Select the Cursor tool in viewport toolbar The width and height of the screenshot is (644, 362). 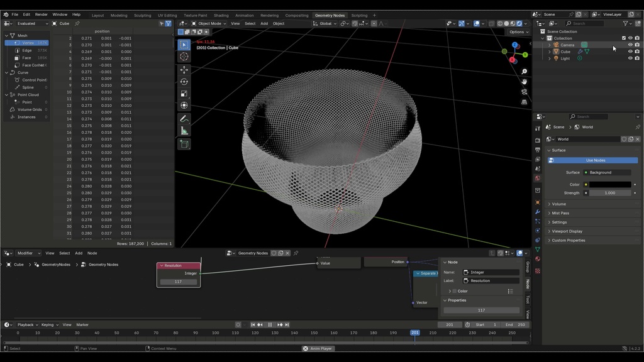(184, 57)
